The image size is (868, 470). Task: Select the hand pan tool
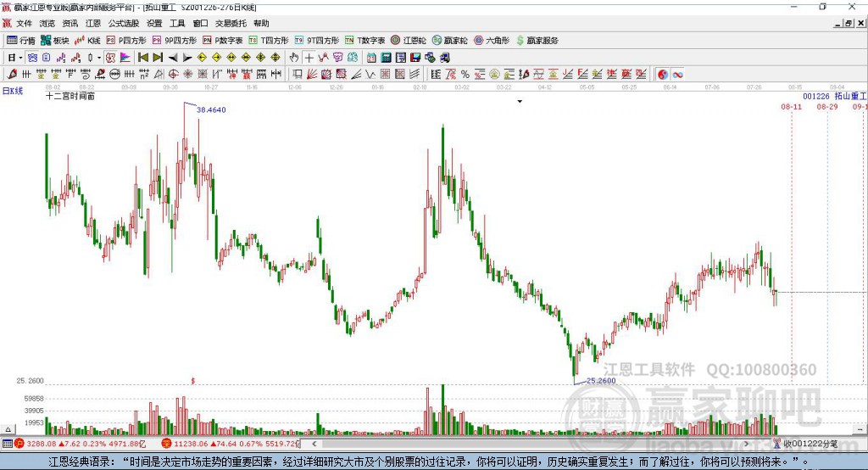(x=294, y=58)
